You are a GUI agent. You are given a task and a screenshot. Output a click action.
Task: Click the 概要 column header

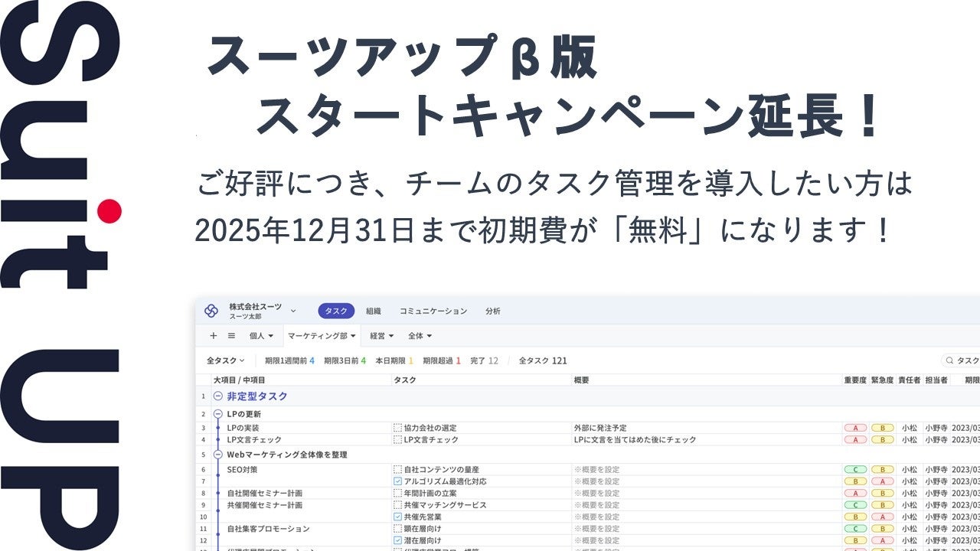point(581,380)
